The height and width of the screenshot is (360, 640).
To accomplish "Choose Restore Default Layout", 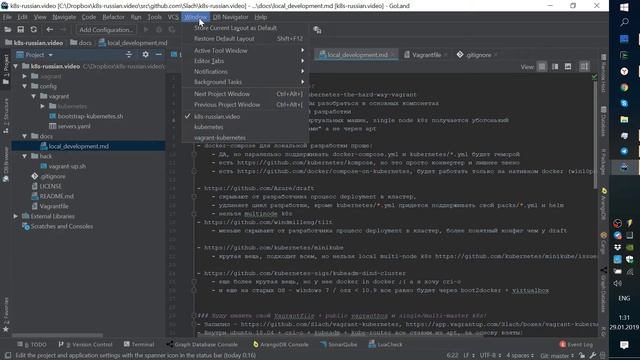I will coord(245,38).
